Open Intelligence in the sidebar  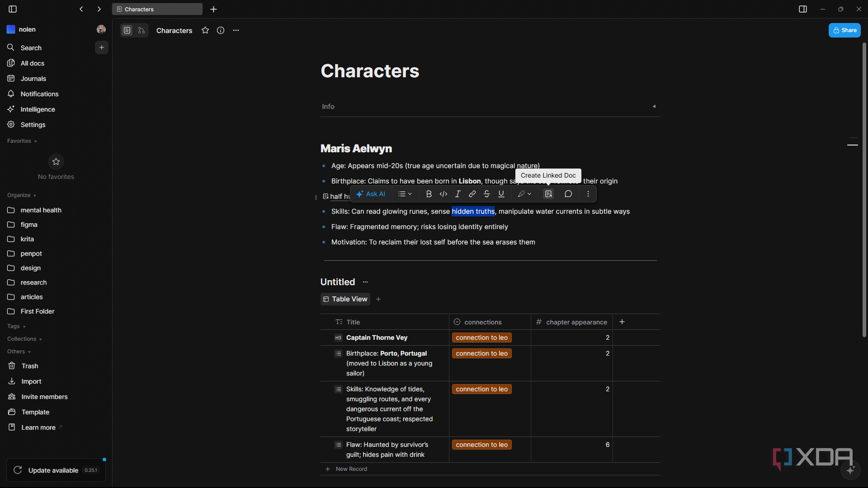[x=56, y=109]
